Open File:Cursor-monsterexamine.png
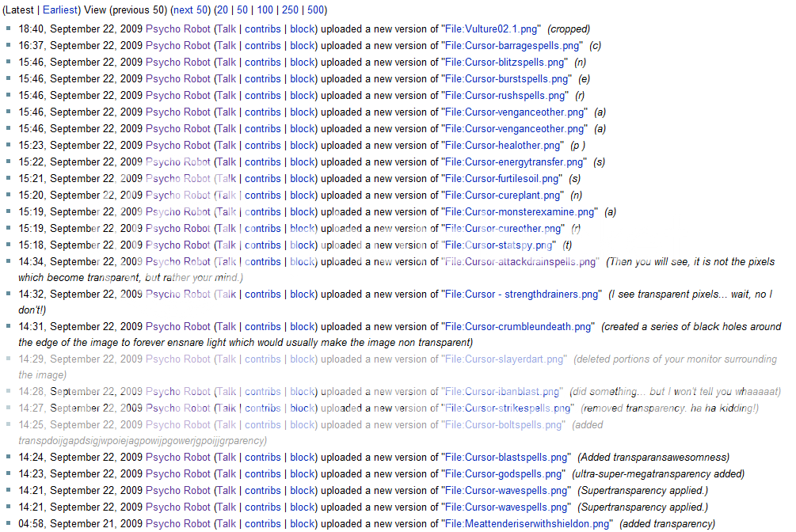 [520, 211]
